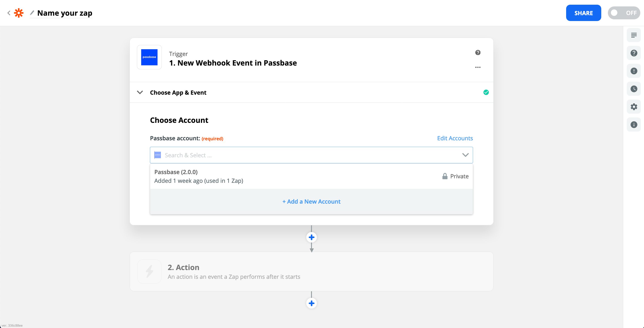Click the 'Passbase account:' field label
The image size is (644, 328).
(x=175, y=138)
